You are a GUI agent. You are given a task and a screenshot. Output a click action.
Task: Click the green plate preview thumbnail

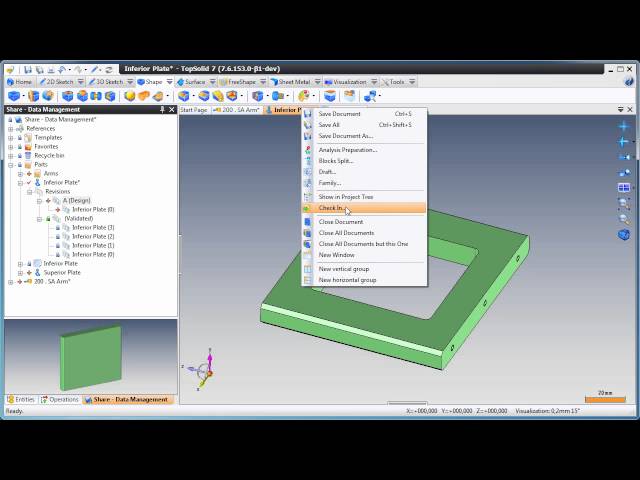(x=89, y=357)
